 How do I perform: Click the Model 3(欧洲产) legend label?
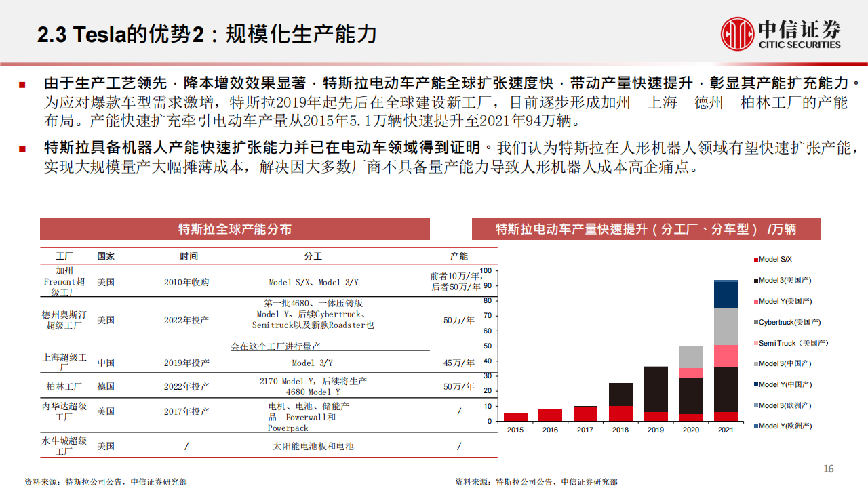785,406
